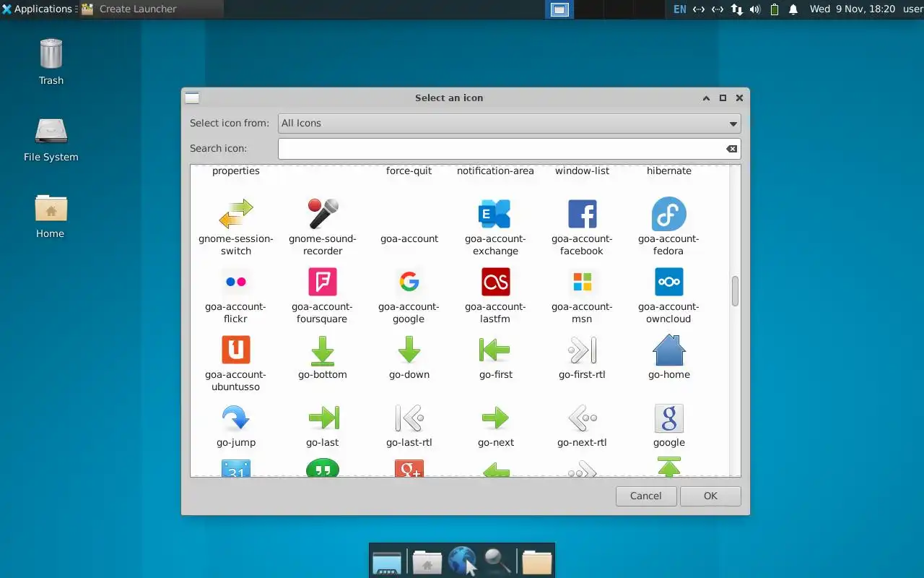Open File System desktop icon
The height and width of the screenshot is (578, 924).
pyautogui.click(x=51, y=140)
